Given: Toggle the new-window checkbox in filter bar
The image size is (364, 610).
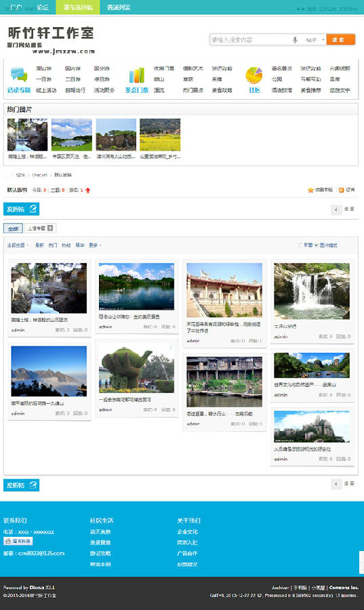Looking at the screenshot, I should point(300,245).
